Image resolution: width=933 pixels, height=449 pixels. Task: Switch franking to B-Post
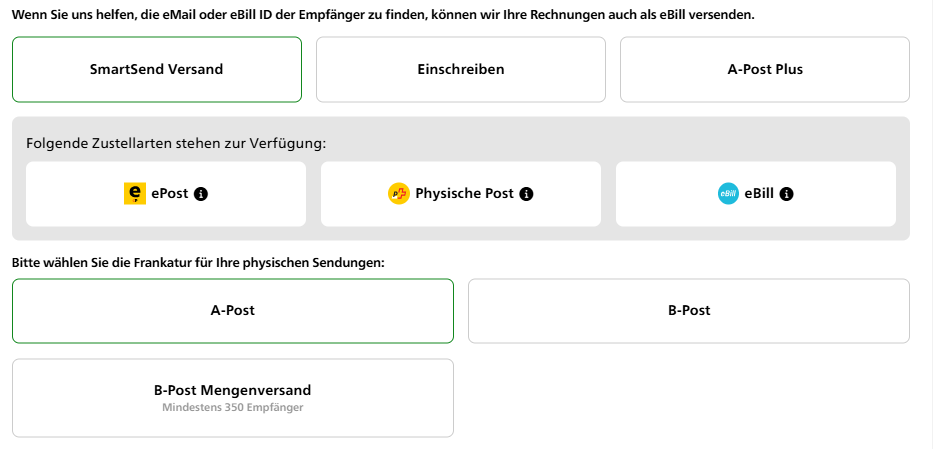689,311
